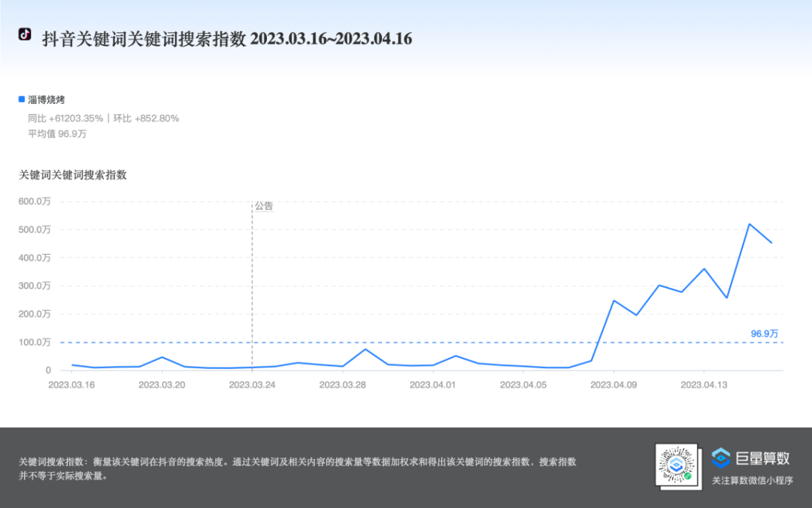Select the 平均值 96.9万 text
This screenshot has width=812, height=508.
57,134
